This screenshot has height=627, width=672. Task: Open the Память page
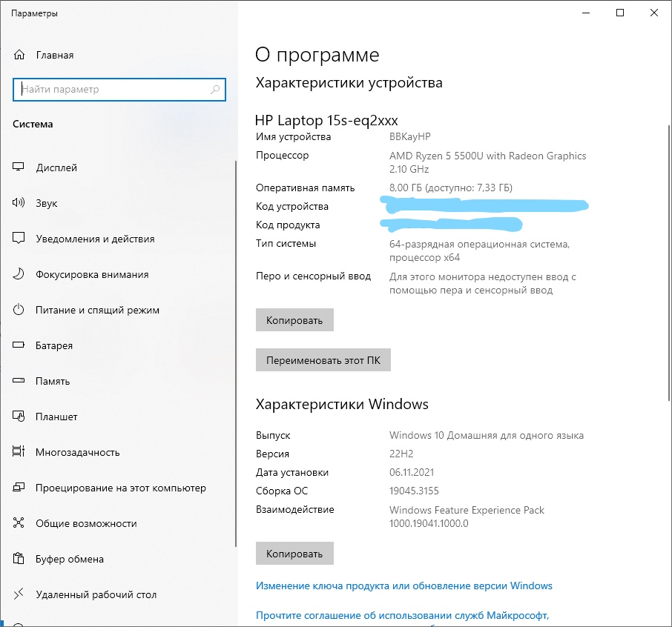[x=53, y=381]
